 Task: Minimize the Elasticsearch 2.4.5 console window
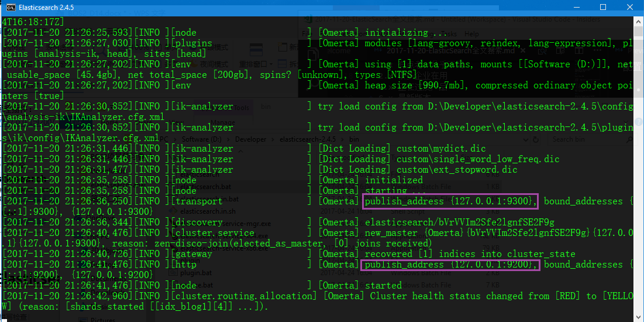578,8
